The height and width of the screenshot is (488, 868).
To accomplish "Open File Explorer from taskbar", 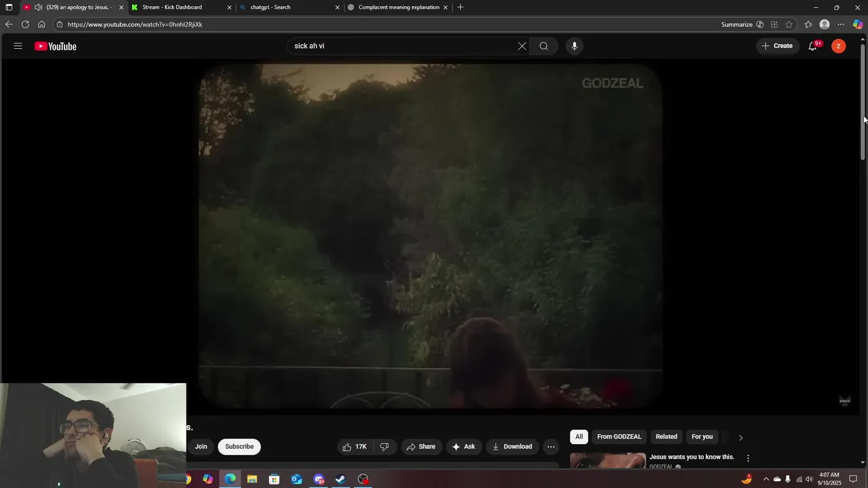I will (252, 479).
